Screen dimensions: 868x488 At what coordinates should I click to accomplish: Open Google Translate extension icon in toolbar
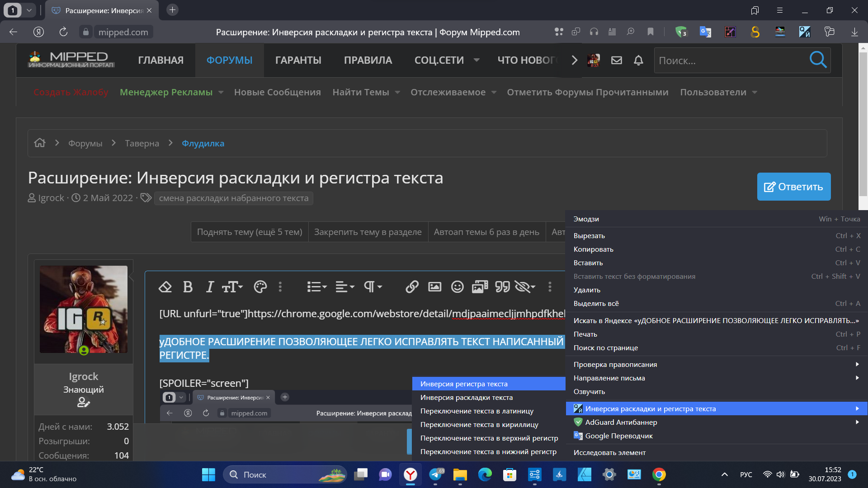[x=705, y=32]
